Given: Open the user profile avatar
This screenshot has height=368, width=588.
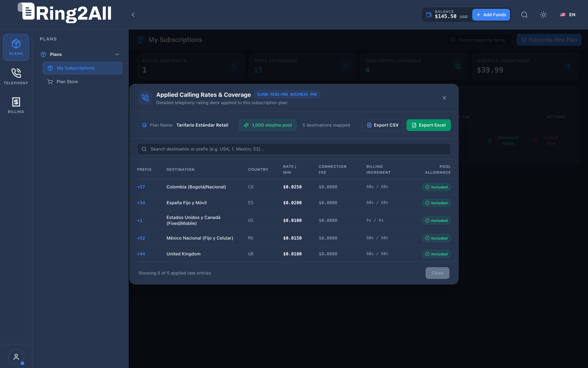Looking at the screenshot, I should [x=16, y=357].
